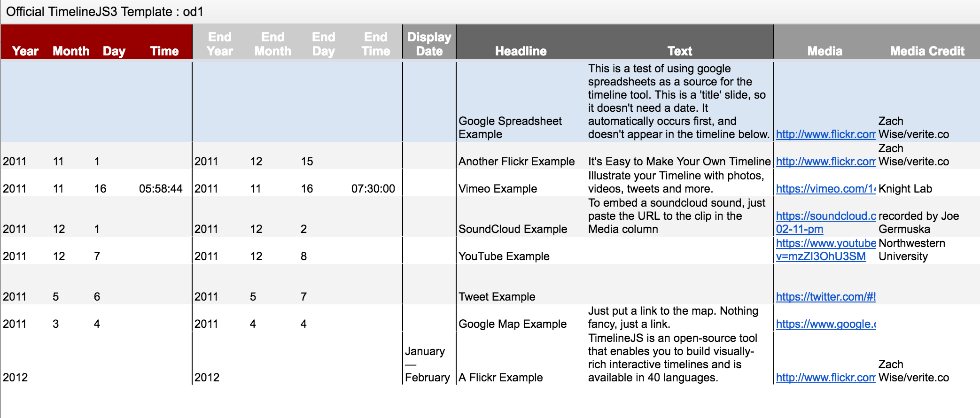Image resolution: width=980 pixels, height=418 pixels.
Task: Click the Display Date column header
Action: click(429, 44)
